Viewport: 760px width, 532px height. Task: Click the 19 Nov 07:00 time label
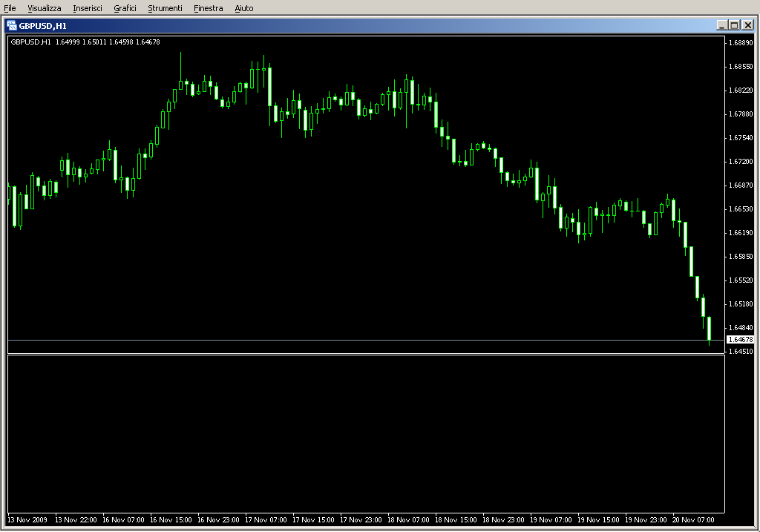(551, 520)
